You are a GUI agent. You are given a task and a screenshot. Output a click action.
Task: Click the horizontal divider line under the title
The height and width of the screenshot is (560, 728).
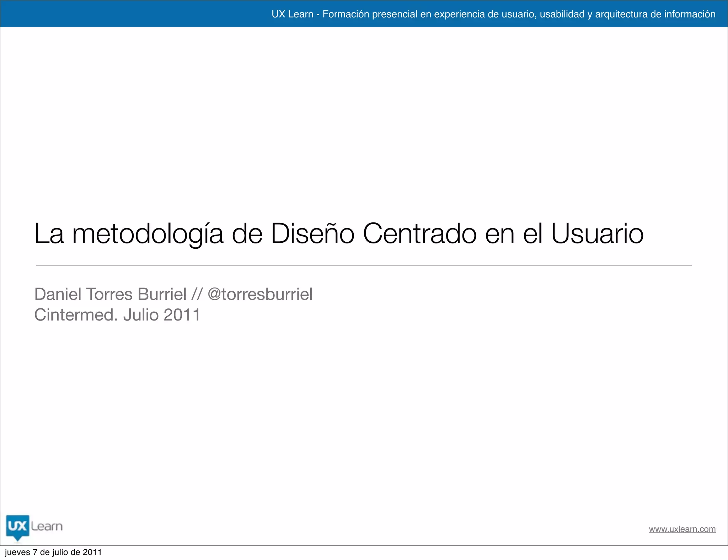point(364,265)
